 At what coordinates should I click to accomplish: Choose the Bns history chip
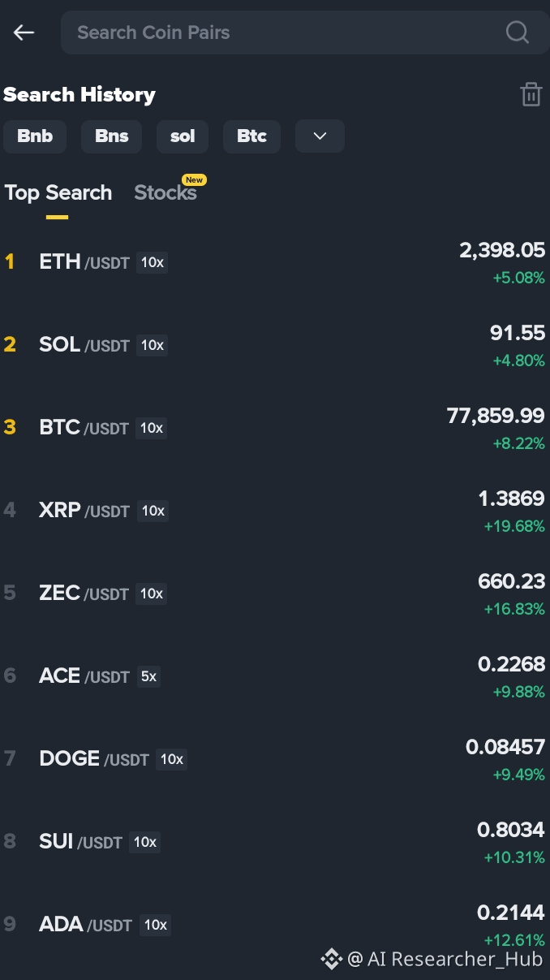tap(111, 136)
